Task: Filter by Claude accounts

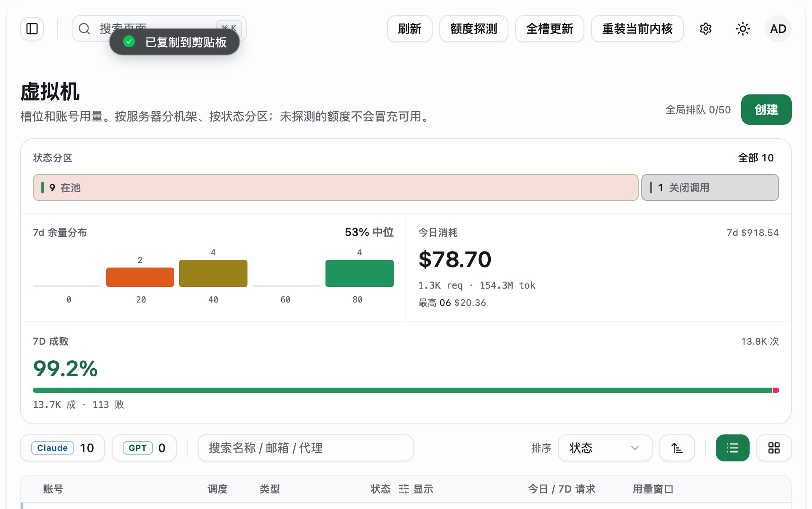Action: [62, 448]
